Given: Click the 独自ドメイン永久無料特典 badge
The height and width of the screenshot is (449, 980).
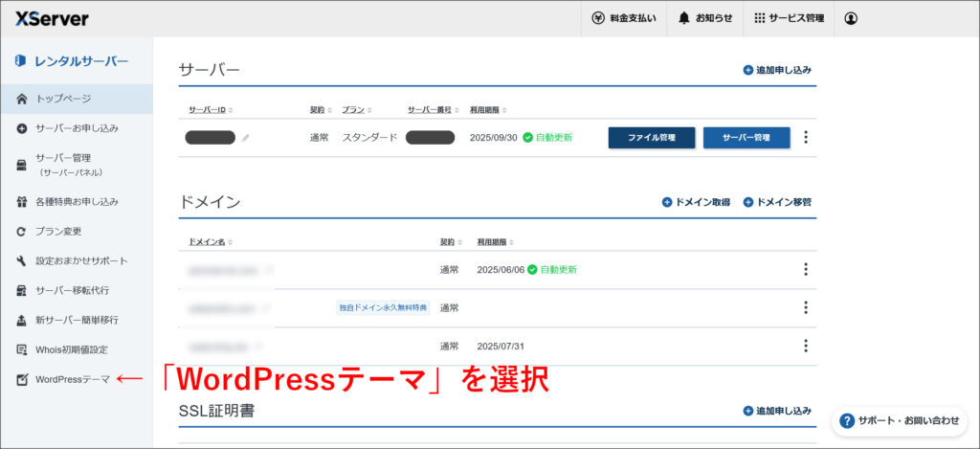Looking at the screenshot, I should pos(383,307).
